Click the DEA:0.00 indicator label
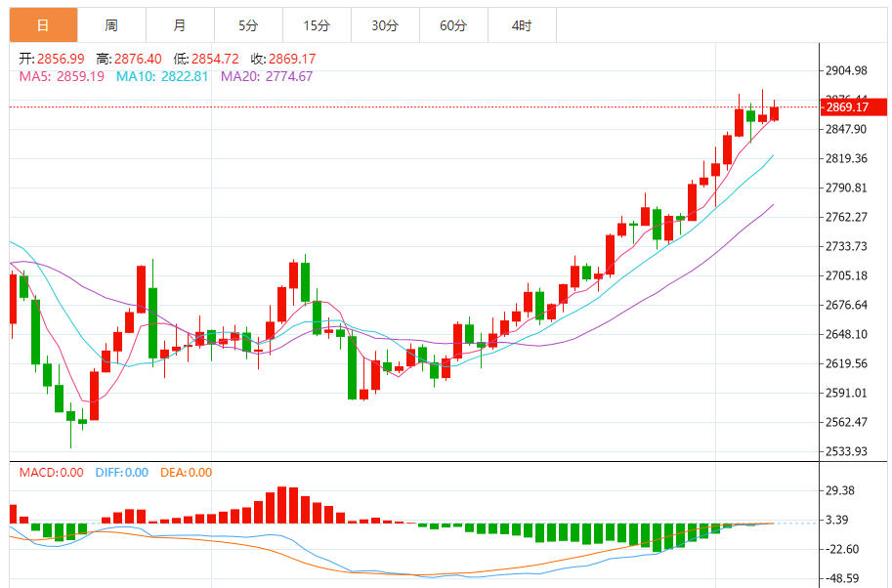Screen dimensions: 892x588 click(x=186, y=473)
